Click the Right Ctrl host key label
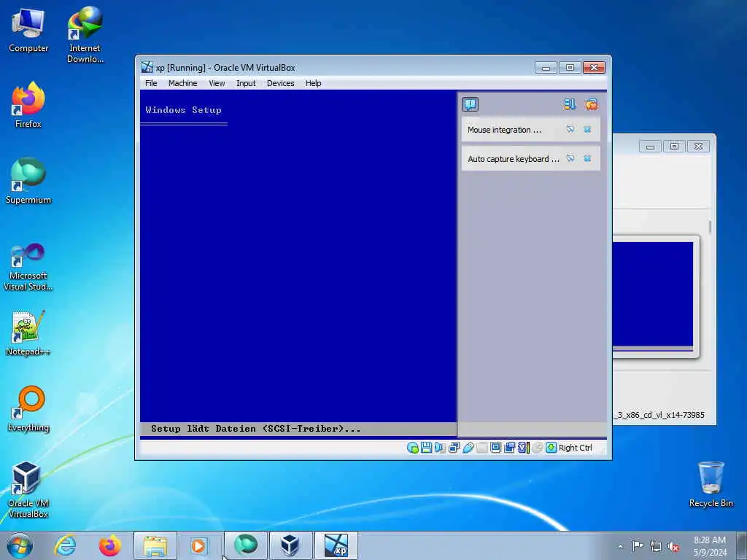The image size is (747, 560). (576, 448)
